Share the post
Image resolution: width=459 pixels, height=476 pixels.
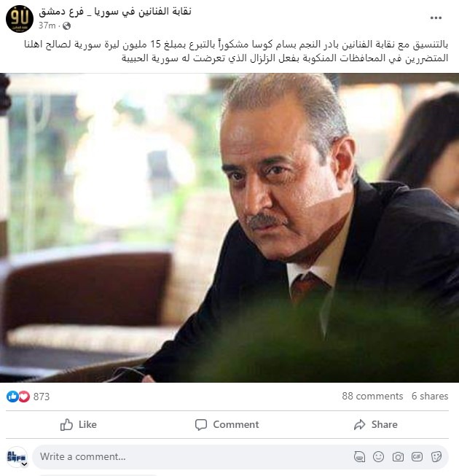(375, 424)
